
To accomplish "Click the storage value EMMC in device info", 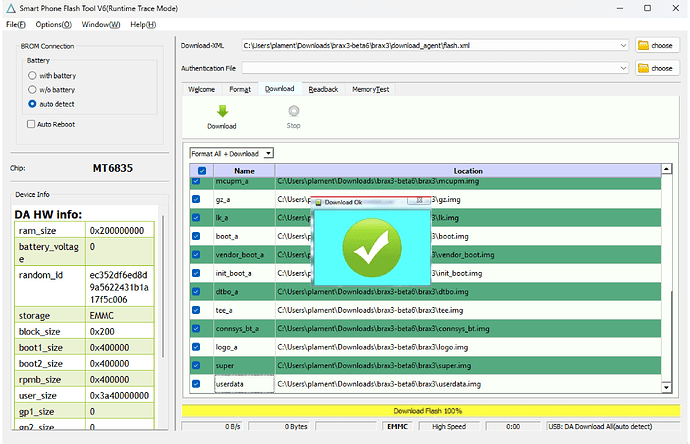I will (x=102, y=316).
